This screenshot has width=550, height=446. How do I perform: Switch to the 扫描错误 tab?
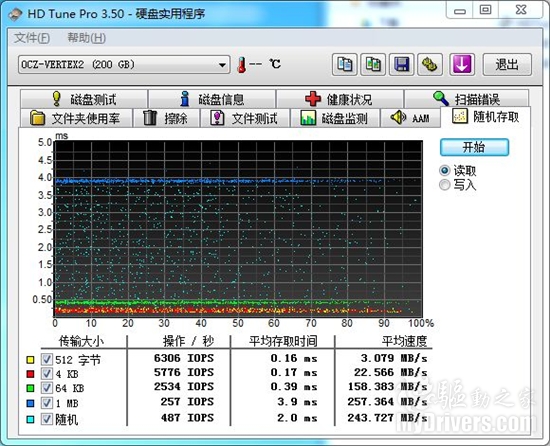(x=467, y=99)
